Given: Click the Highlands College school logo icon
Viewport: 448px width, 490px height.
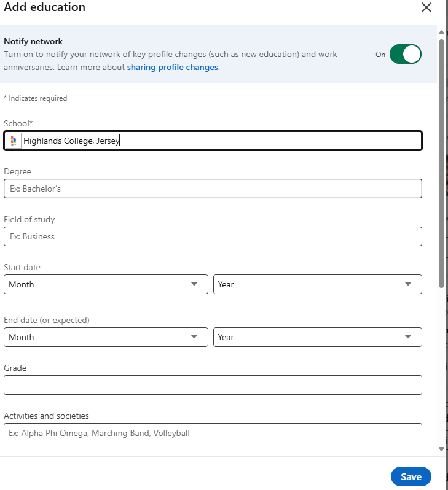Looking at the screenshot, I should click(14, 141).
